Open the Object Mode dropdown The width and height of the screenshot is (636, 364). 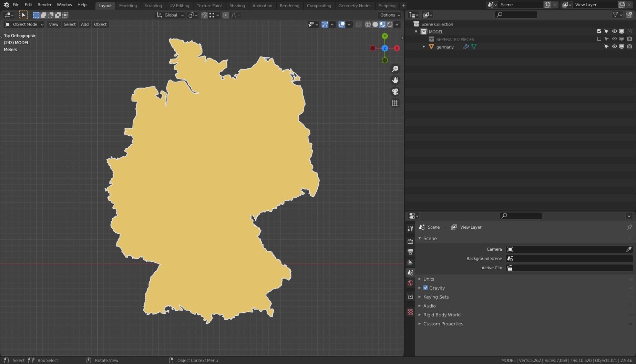(24, 24)
